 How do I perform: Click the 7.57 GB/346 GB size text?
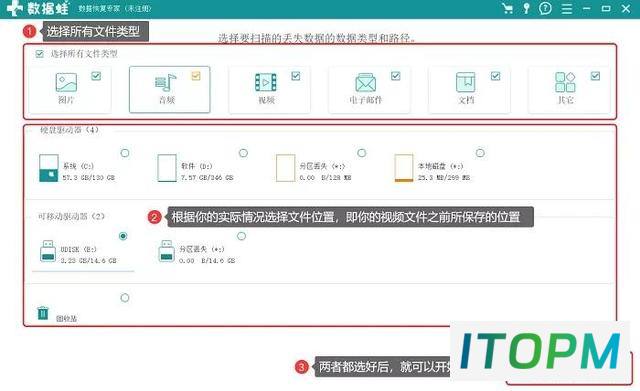point(207,178)
